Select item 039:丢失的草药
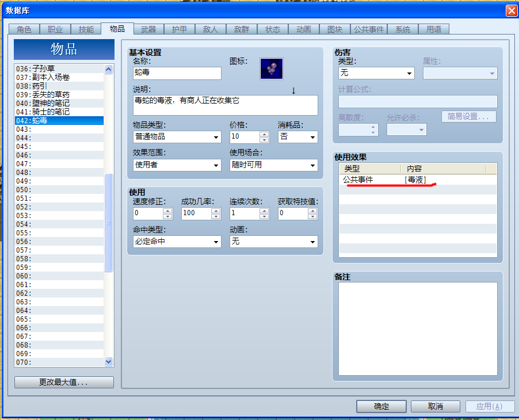Image resolution: width=519 pixels, height=420 pixels. [59, 95]
